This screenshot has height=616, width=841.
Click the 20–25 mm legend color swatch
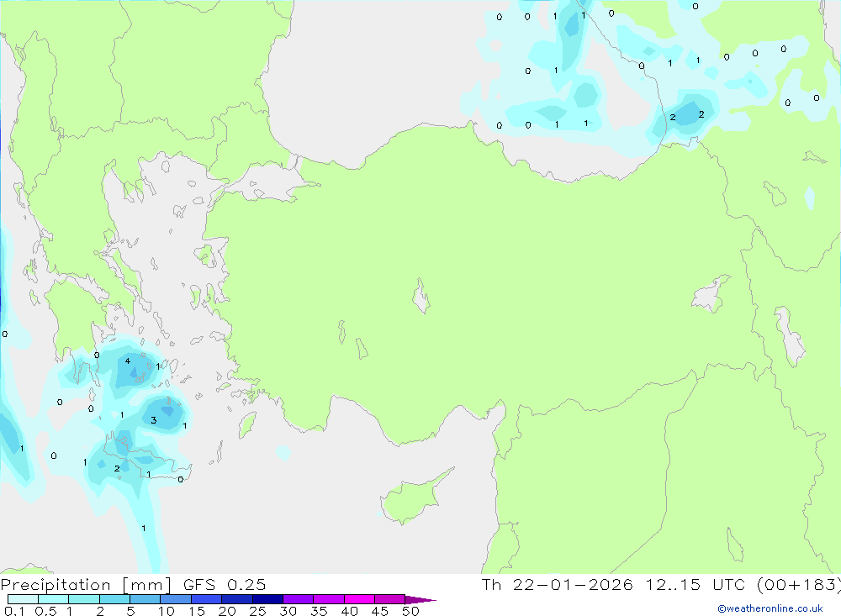point(237,599)
